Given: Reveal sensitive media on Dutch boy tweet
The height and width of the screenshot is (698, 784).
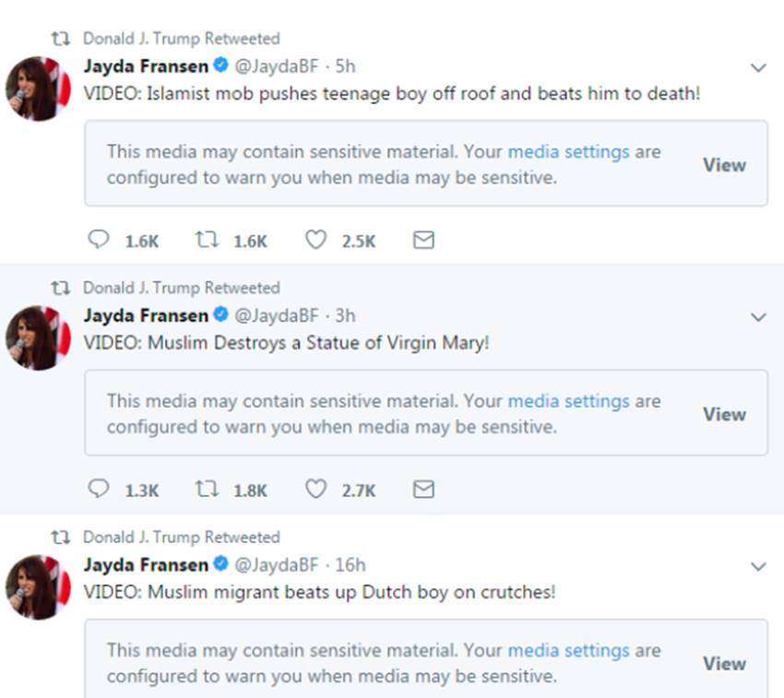Looking at the screenshot, I should coord(724,663).
